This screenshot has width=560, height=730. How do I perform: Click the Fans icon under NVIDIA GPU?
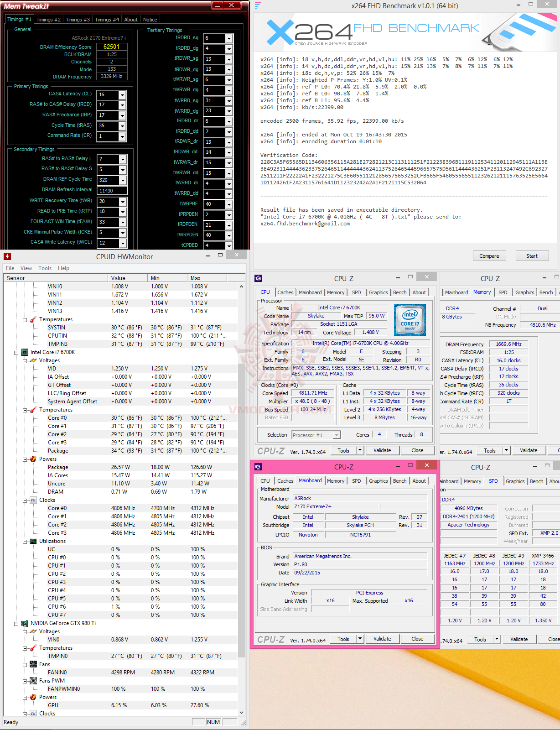(x=33, y=664)
